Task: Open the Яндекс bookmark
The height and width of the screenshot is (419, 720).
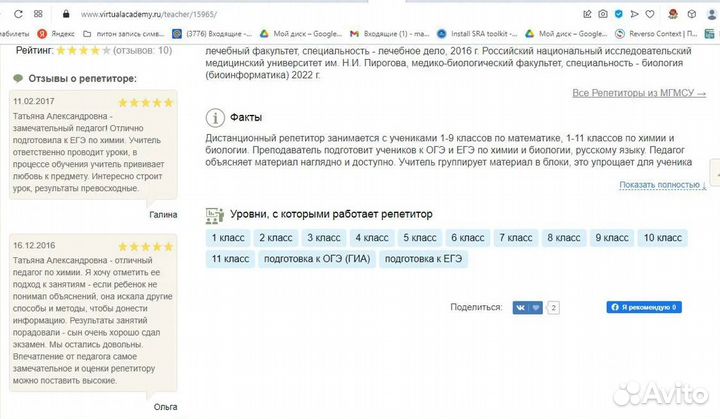Action: tap(56, 34)
